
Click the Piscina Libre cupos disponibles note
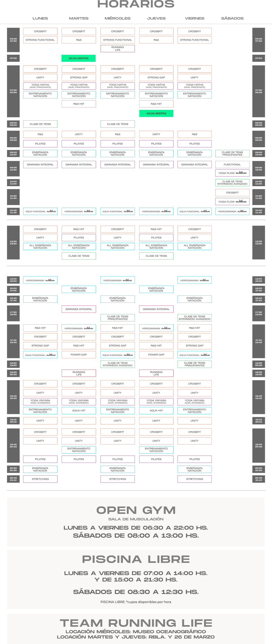pos(136,602)
